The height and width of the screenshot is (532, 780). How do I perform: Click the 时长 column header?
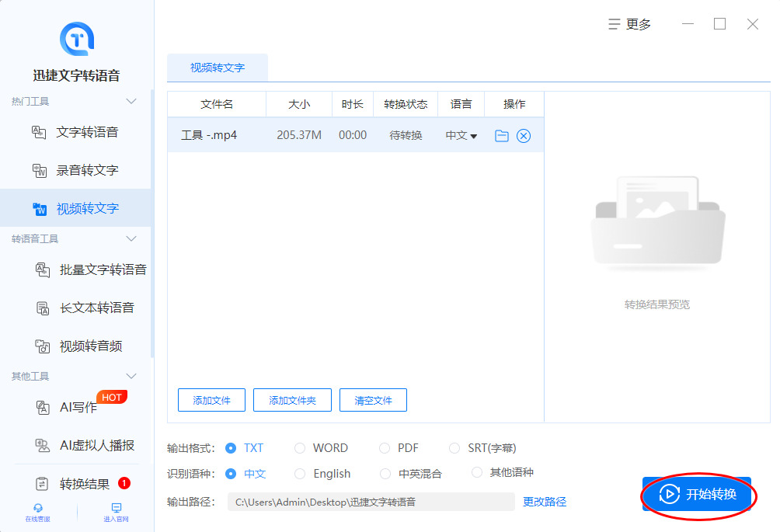[353, 104]
